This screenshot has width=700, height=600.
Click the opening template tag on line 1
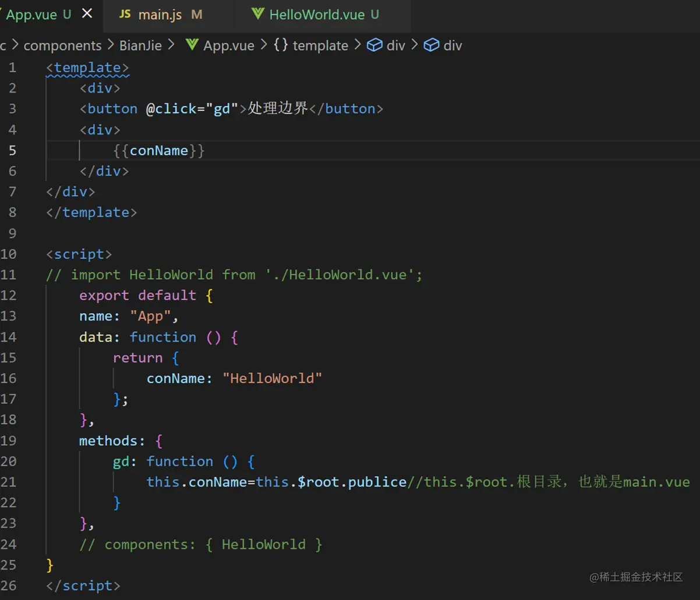[87, 67]
